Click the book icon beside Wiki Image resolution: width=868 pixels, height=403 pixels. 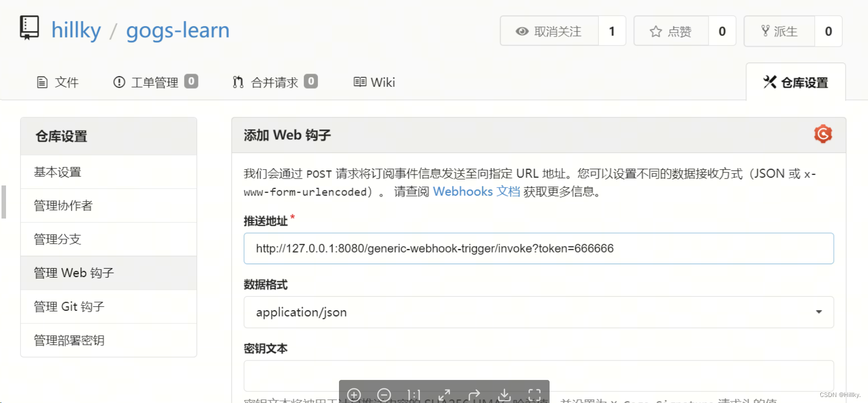click(x=360, y=82)
